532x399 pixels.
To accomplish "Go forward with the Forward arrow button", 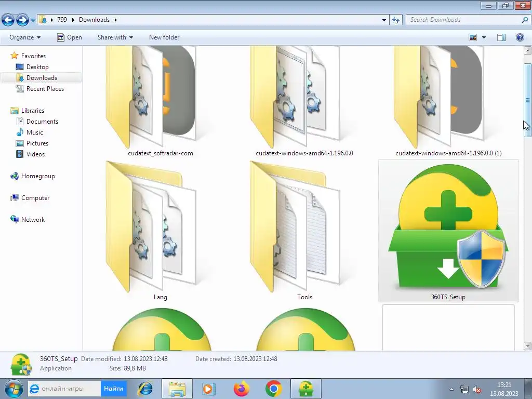I will (x=22, y=20).
